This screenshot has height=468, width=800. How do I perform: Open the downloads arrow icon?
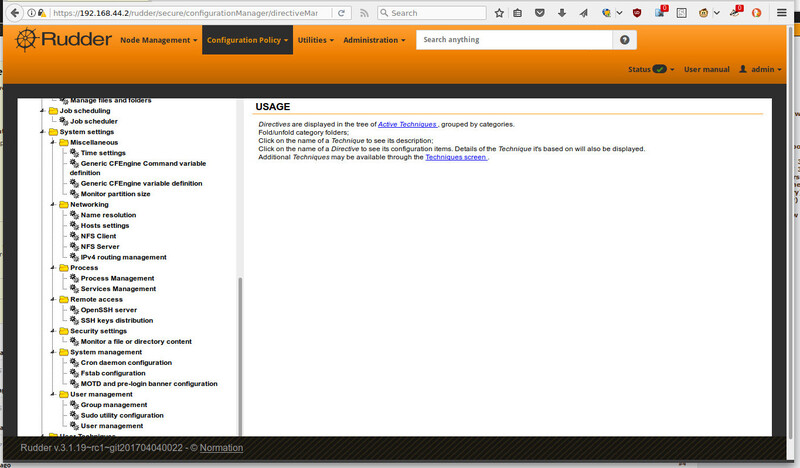click(x=562, y=13)
